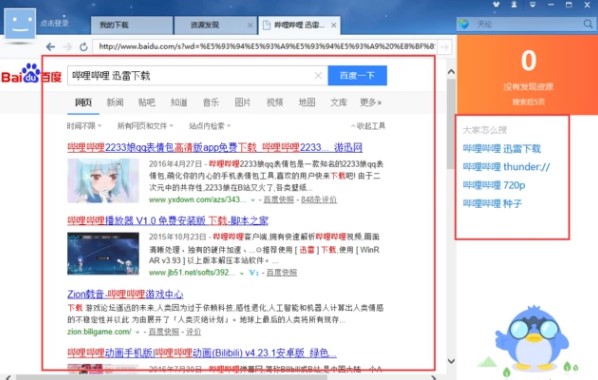This screenshot has height=380, width=598.
Task: Switch to the 资源发现 tab
Action: click(215, 25)
